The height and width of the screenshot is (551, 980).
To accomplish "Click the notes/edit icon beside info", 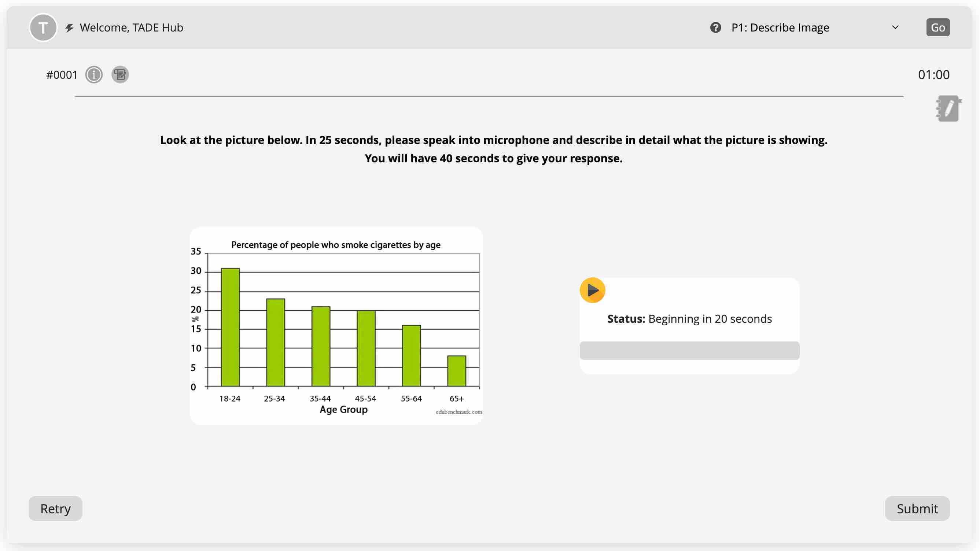I will click(x=120, y=74).
